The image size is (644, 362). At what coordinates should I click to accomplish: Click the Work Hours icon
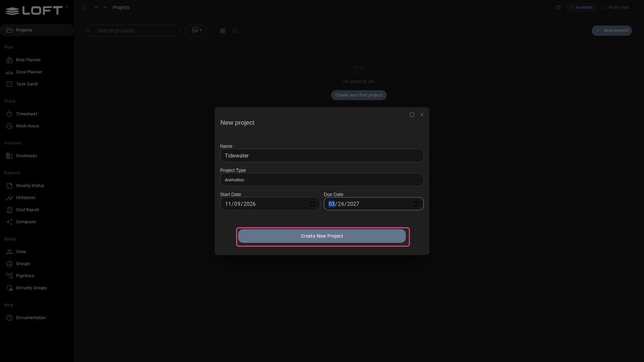point(9,126)
